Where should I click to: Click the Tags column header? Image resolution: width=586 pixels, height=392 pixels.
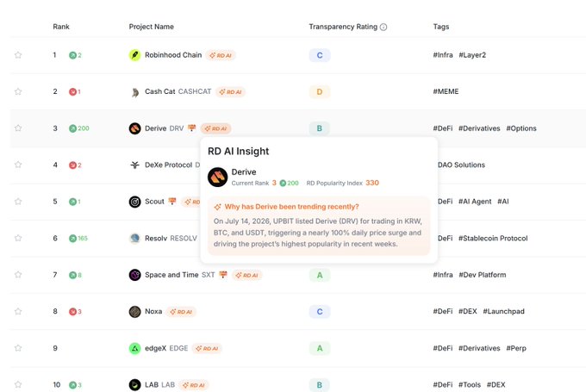pos(441,27)
